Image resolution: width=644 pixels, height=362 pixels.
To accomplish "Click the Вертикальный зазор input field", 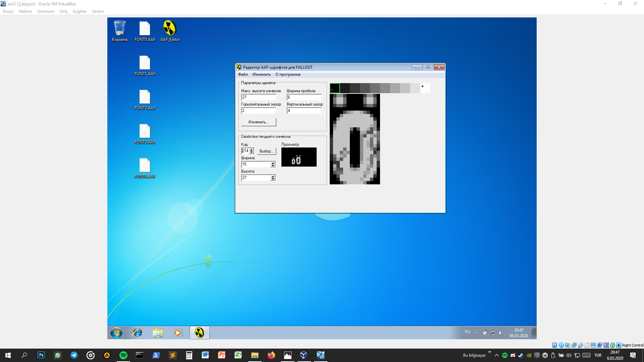I will tap(304, 111).
